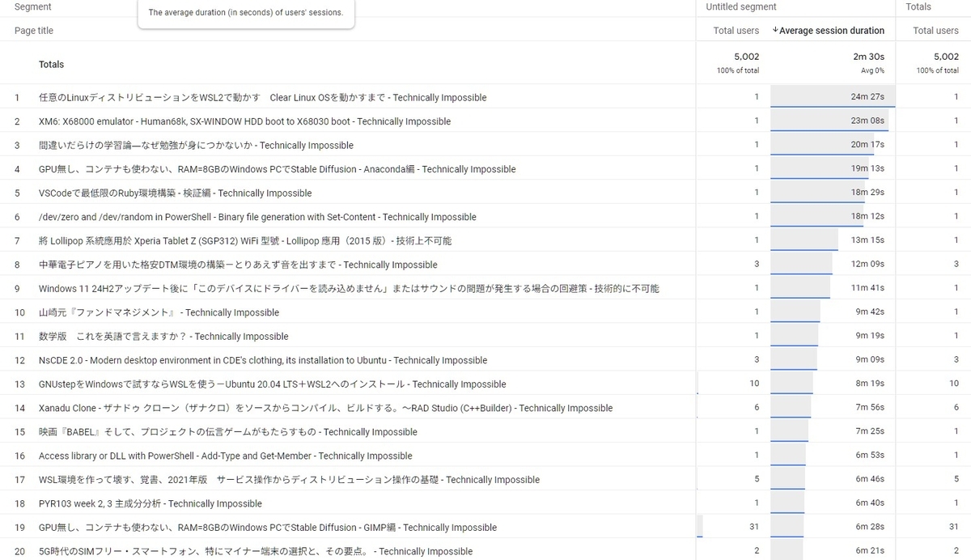
Task: Select the 13m 15s duration value
Action: 867,240
